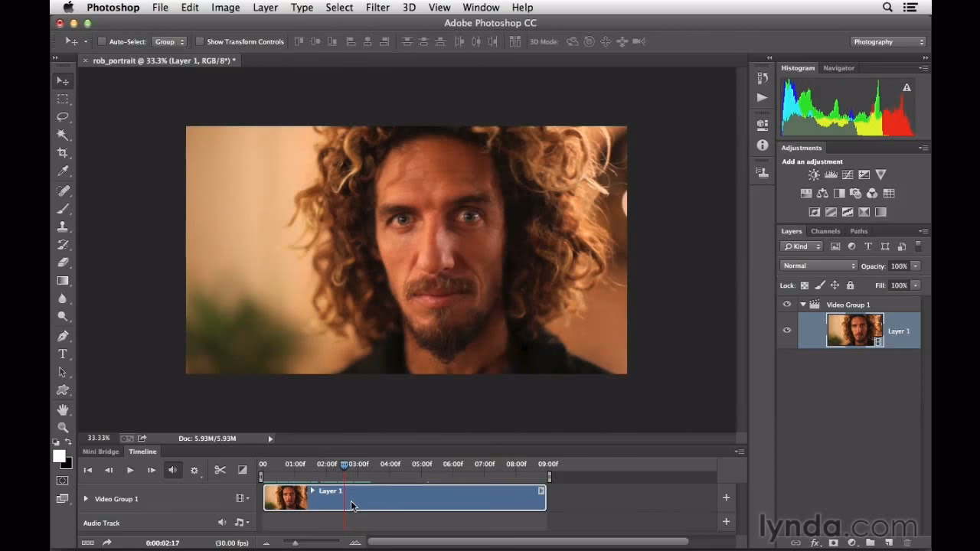The height and width of the screenshot is (551, 980).
Task: Open the timeline settings gear
Action: [x=194, y=469]
